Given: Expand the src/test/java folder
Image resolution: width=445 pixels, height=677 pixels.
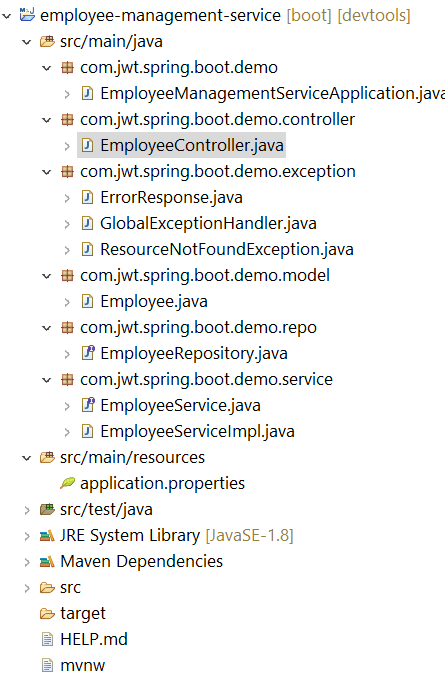Looking at the screenshot, I should (27, 510).
